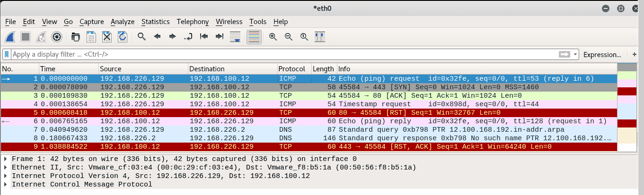
Task: Click the Expression... button
Action: pos(602,54)
